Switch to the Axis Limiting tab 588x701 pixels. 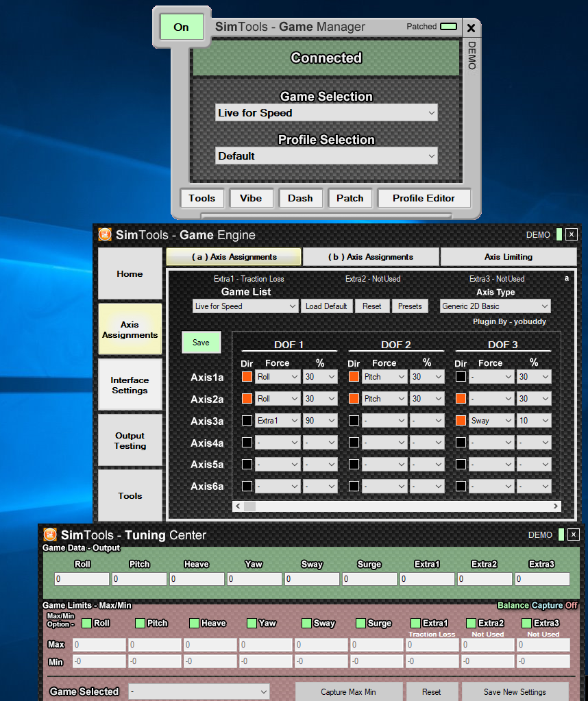(x=508, y=257)
